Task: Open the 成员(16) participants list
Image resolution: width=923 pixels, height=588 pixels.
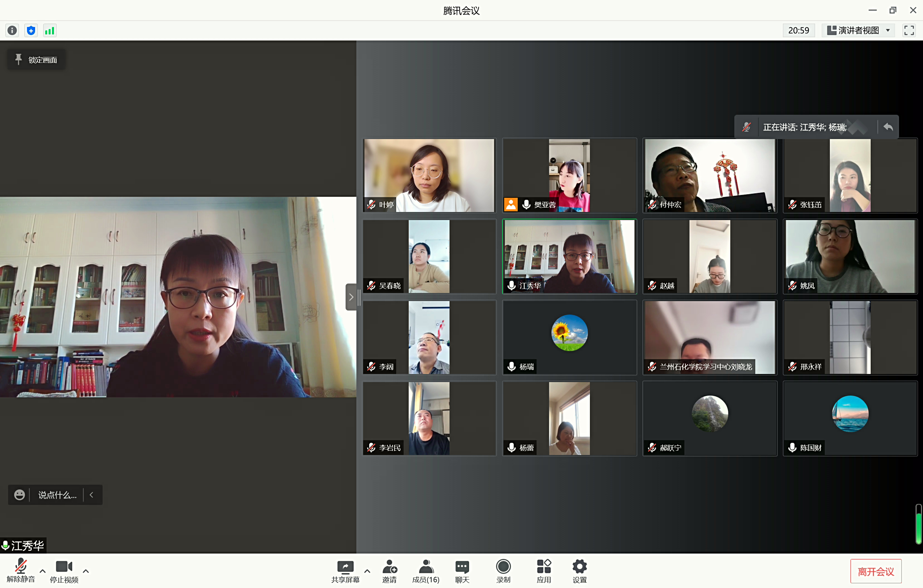Action: 426,571
